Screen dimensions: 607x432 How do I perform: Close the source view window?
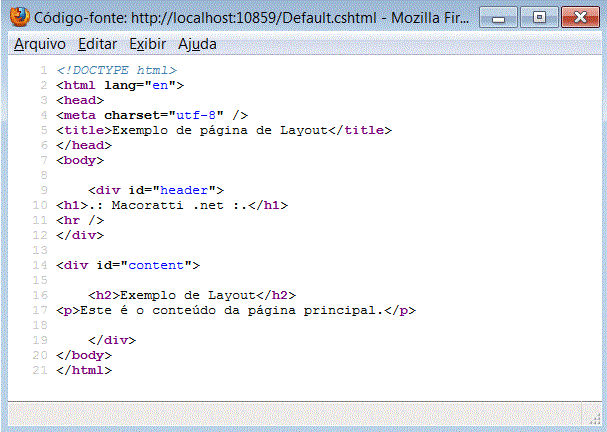point(580,17)
